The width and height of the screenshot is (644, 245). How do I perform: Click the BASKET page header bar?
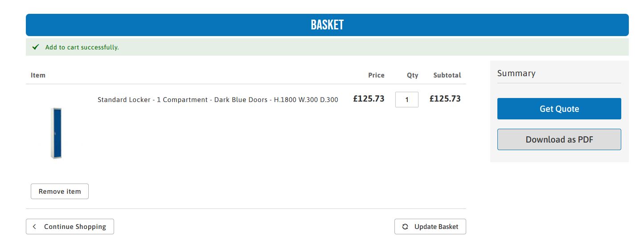pos(327,25)
